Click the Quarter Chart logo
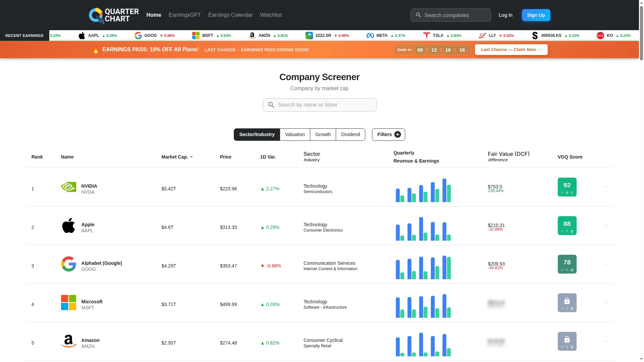 point(114,15)
